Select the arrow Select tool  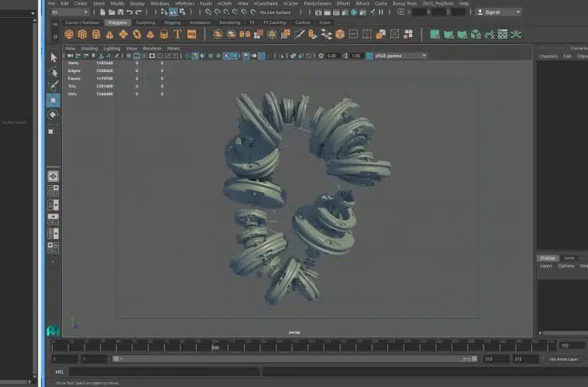[53, 57]
